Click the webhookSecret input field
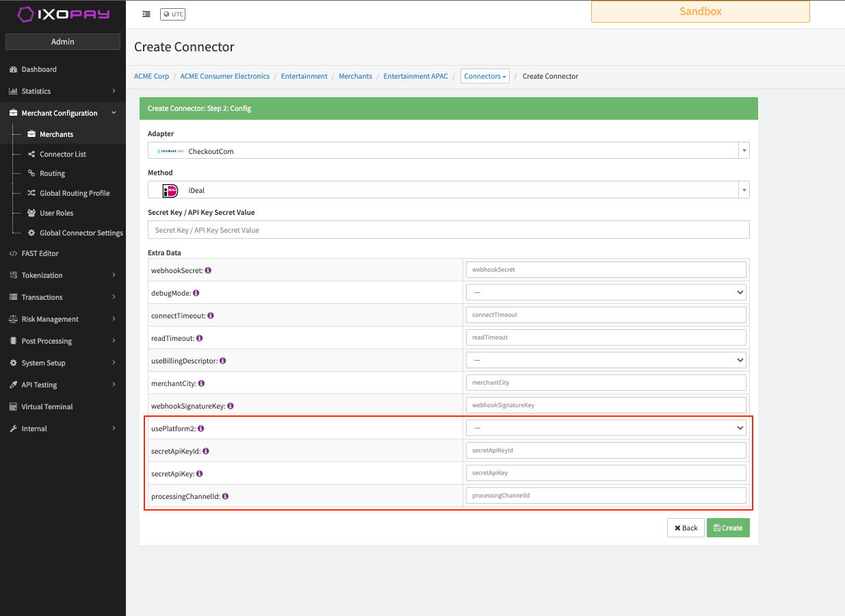 606,270
